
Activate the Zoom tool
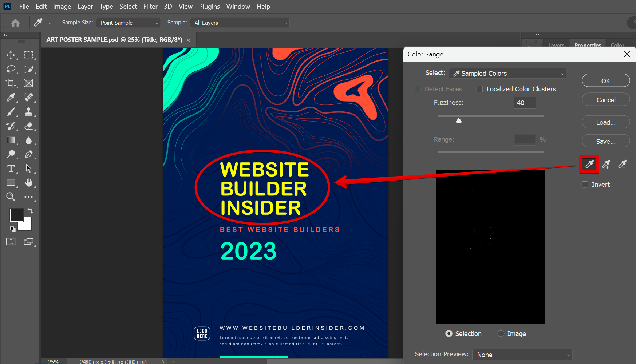pyautogui.click(x=11, y=197)
